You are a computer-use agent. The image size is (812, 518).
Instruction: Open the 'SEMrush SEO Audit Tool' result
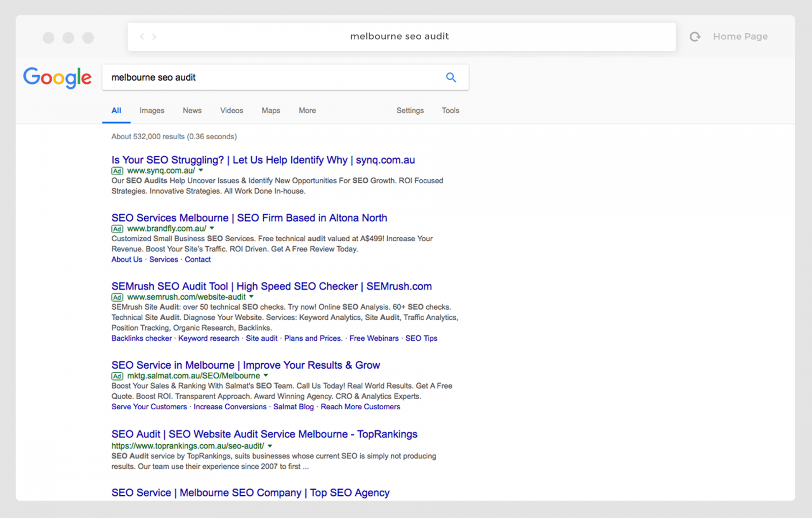tap(272, 286)
